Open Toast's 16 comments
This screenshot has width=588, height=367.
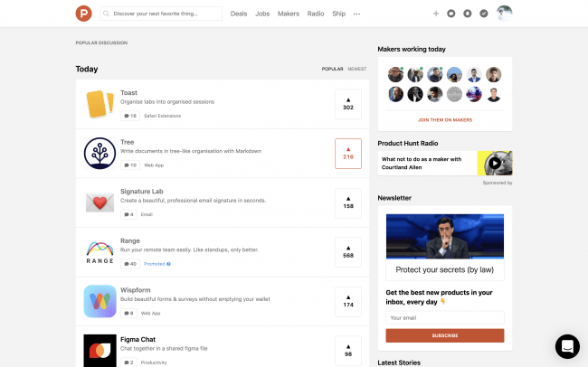click(x=130, y=116)
